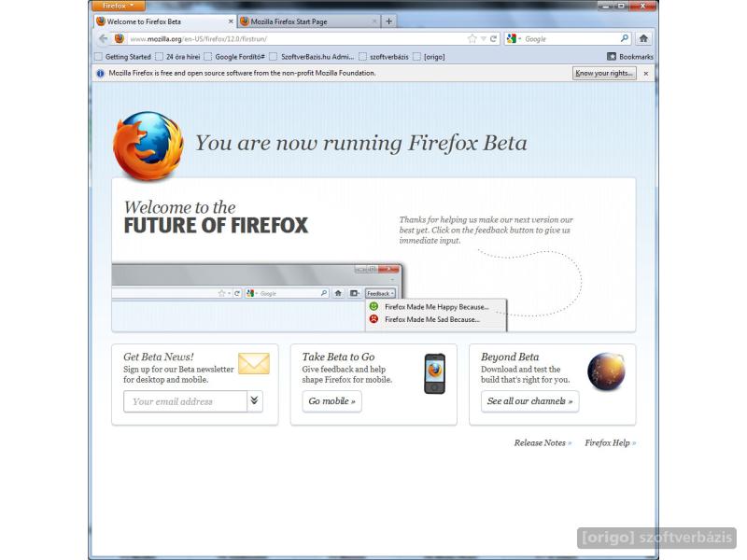Click the large Firefox logo
The width and height of the screenshot is (747, 560).
pyautogui.click(x=148, y=146)
